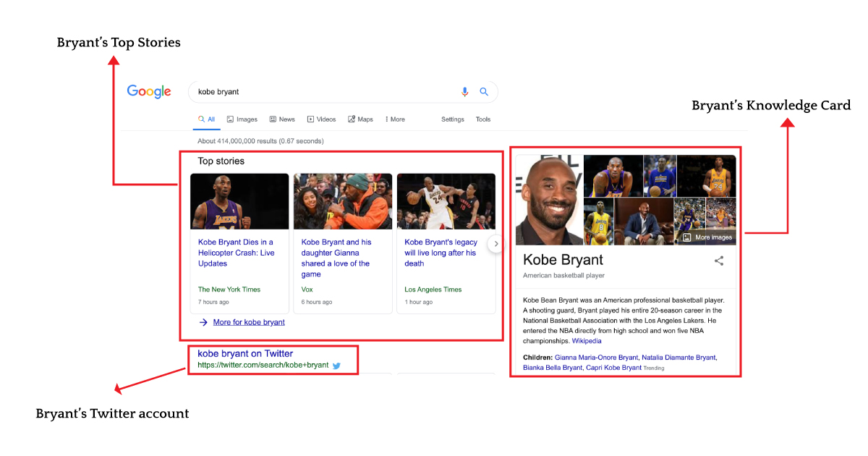
Task: Click the share icon on Kobe Bryant card
Action: pyautogui.click(x=719, y=261)
